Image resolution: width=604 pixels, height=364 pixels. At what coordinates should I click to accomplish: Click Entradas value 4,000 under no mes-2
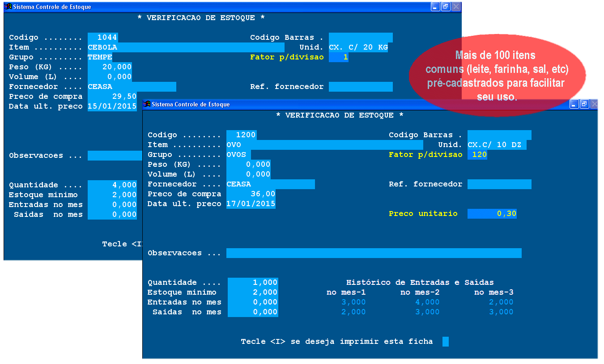[428, 302]
